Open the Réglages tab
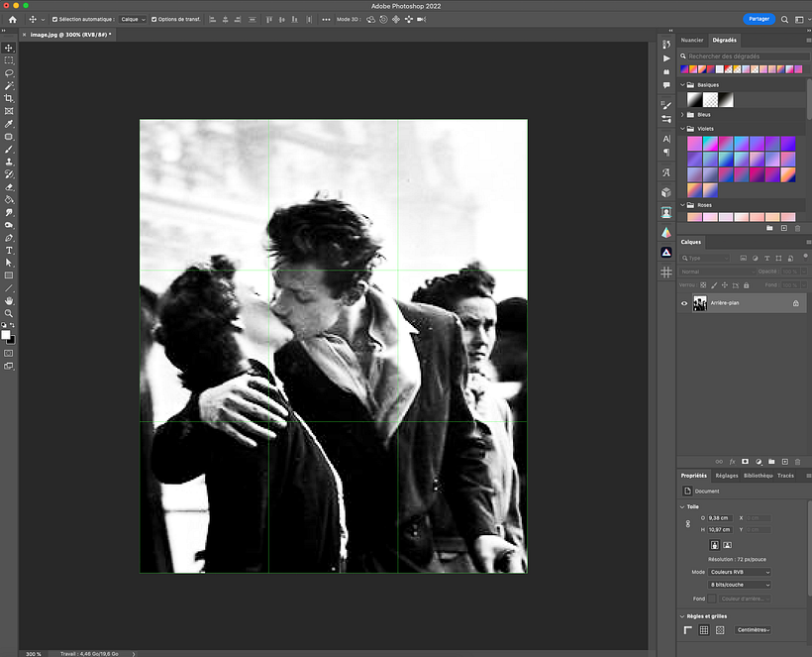Screen dimensions: 812x657 (727, 476)
